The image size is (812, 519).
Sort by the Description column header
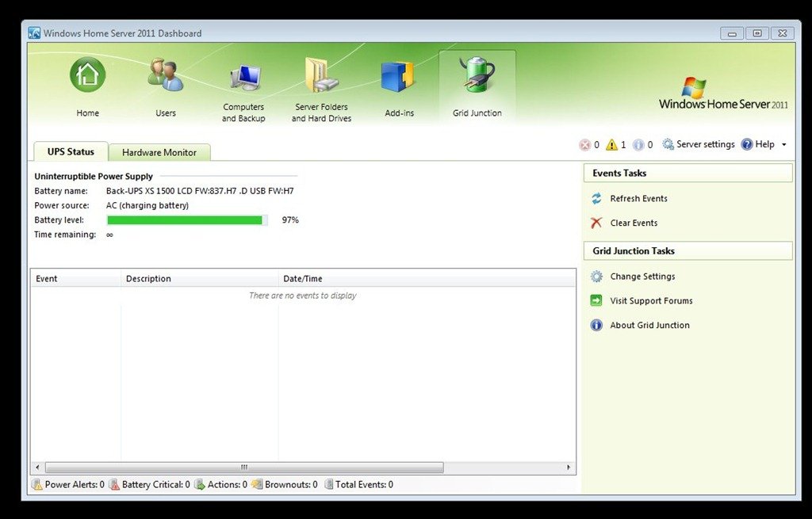pos(199,278)
